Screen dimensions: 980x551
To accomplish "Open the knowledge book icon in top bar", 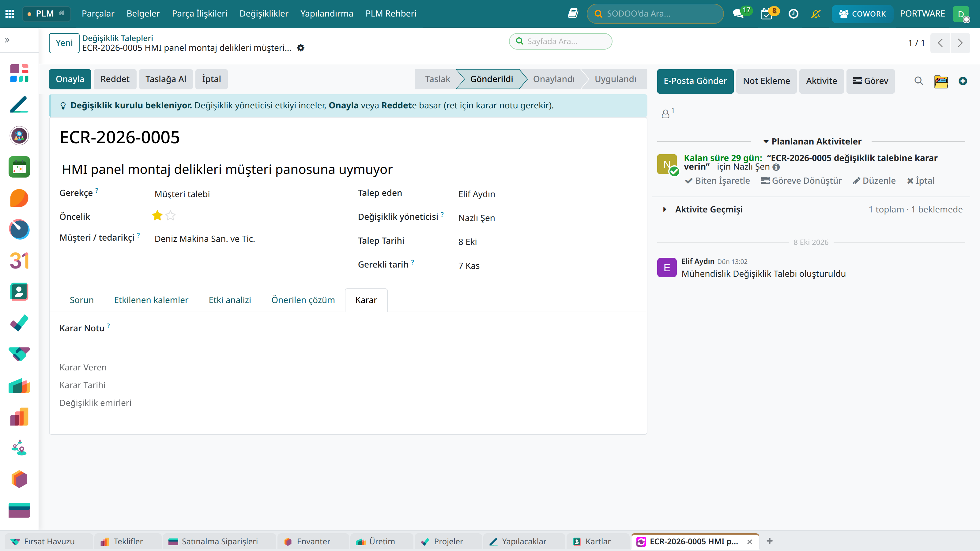I will click(x=573, y=14).
